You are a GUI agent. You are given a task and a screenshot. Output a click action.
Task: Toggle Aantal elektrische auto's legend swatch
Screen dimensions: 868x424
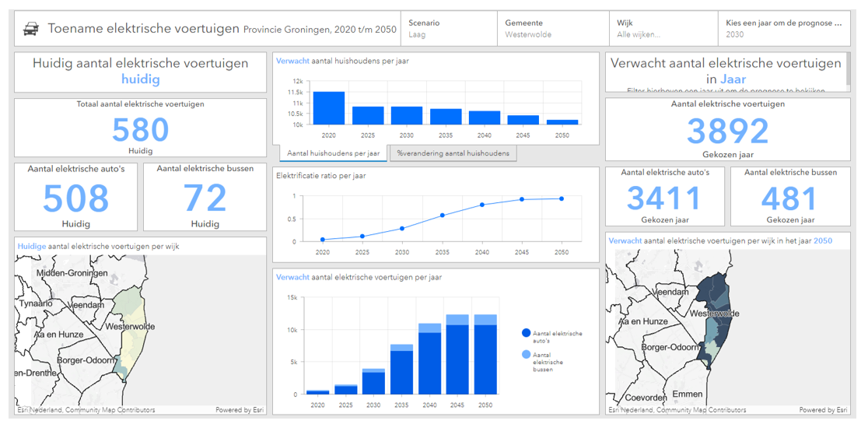click(526, 333)
